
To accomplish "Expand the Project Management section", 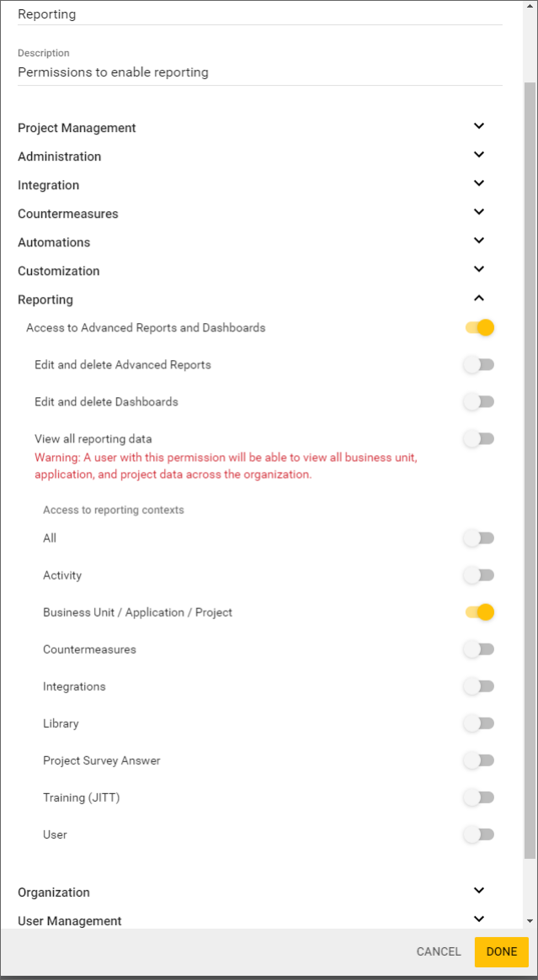I will pos(478,126).
